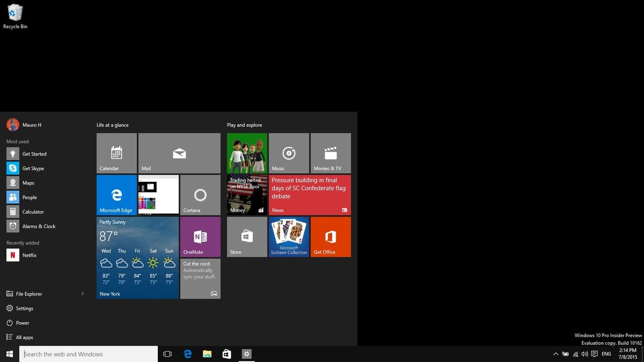
Task: Launch Netflix from Recently added
Action: [30, 255]
